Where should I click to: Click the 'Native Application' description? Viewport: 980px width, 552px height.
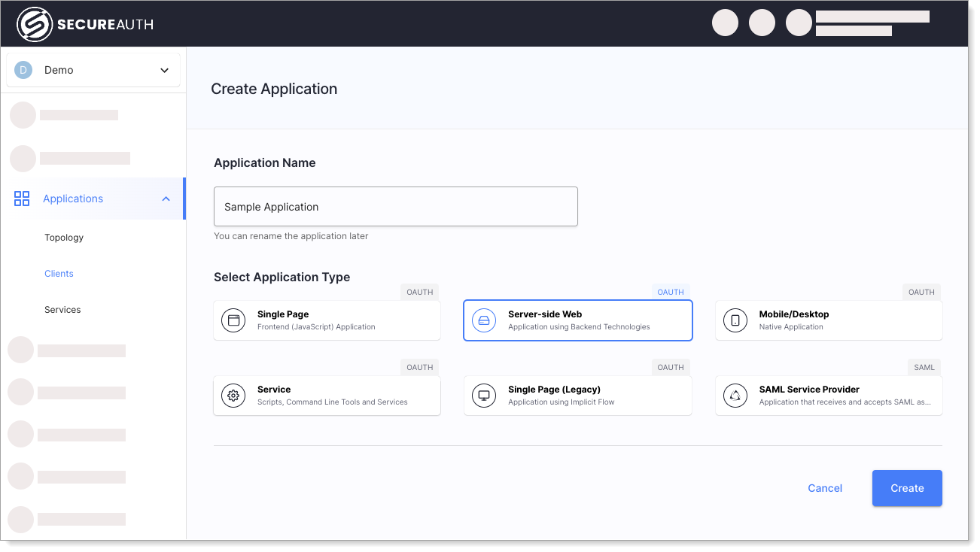click(791, 327)
